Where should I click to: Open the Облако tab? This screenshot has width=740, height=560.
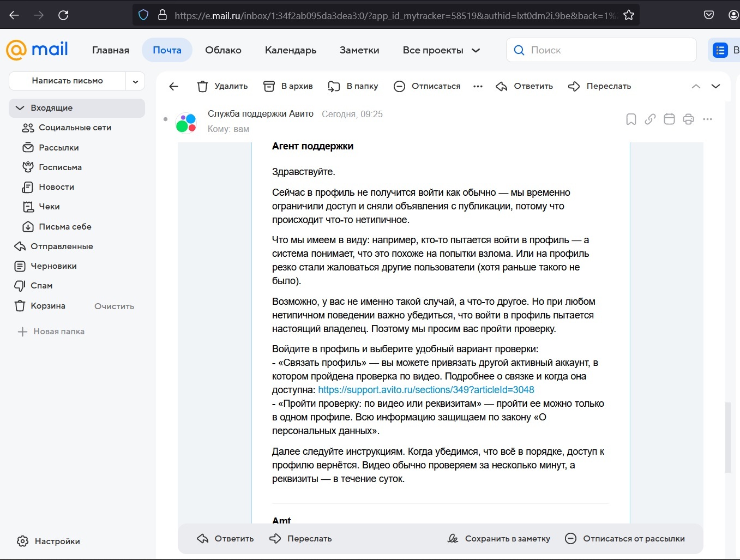(223, 50)
